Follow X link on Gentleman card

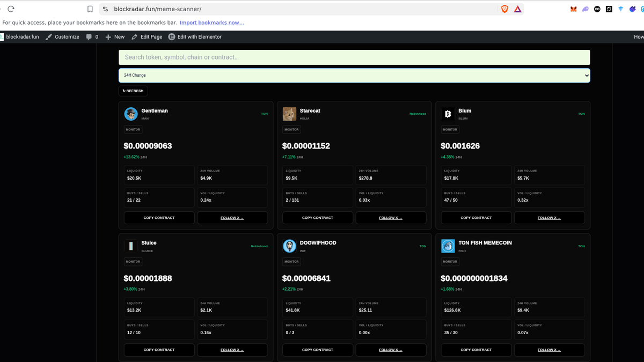pos(232,218)
